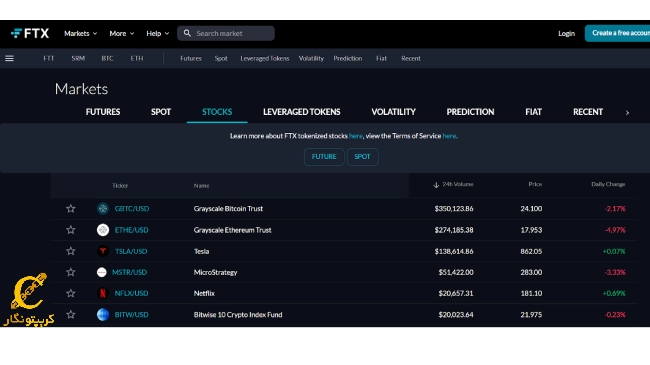Favorite the TSLA/USD row star
The width and height of the screenshot is (650, 365).
pyautogui.click(x=71, y=251)
